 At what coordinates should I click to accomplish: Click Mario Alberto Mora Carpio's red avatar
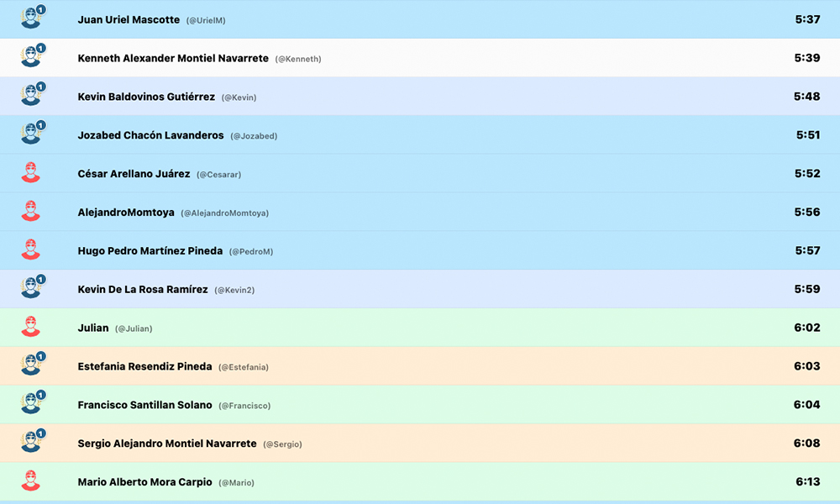[31, 481]
